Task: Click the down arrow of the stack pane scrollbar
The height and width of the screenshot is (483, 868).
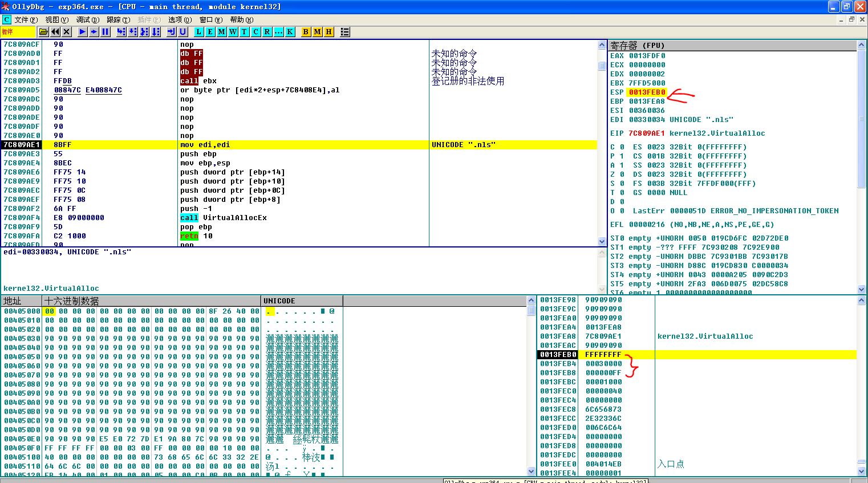Action: click(862, 471)
